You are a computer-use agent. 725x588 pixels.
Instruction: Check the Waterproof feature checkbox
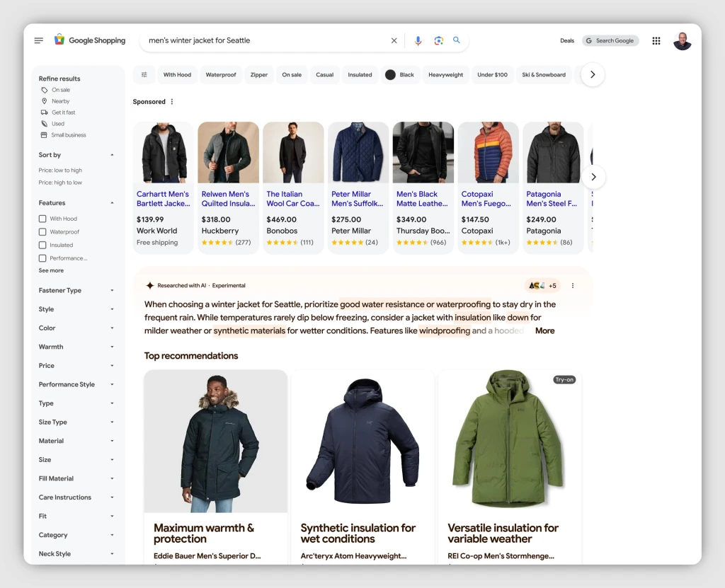pyautogui.click(x=42, y=232)
